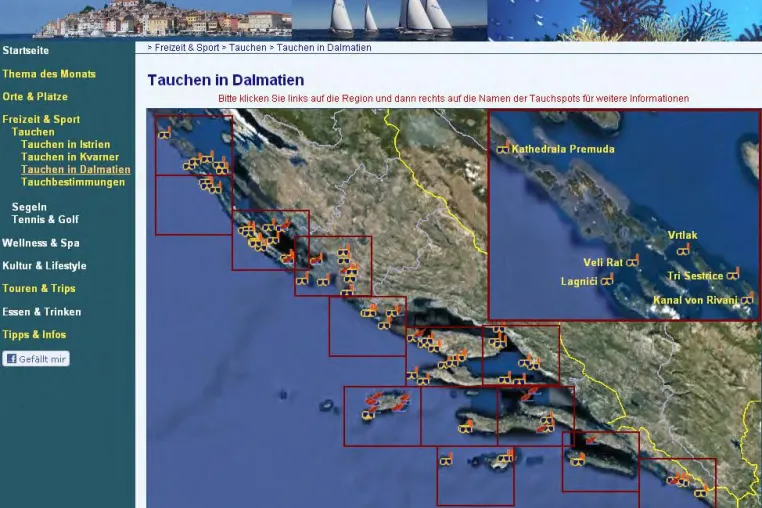762x508 pixels.
Task: Open the Tauchbestimmungen link
Action: [x=73, y=182]
